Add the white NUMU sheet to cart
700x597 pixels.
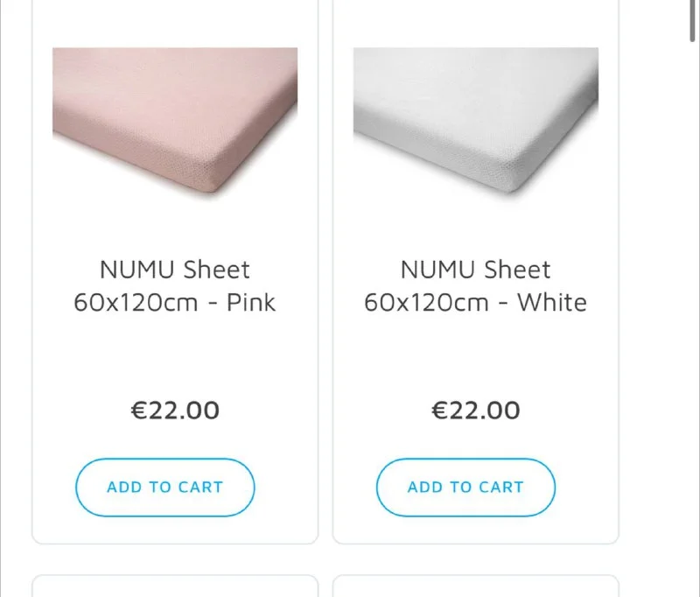(x=465, y=488)
